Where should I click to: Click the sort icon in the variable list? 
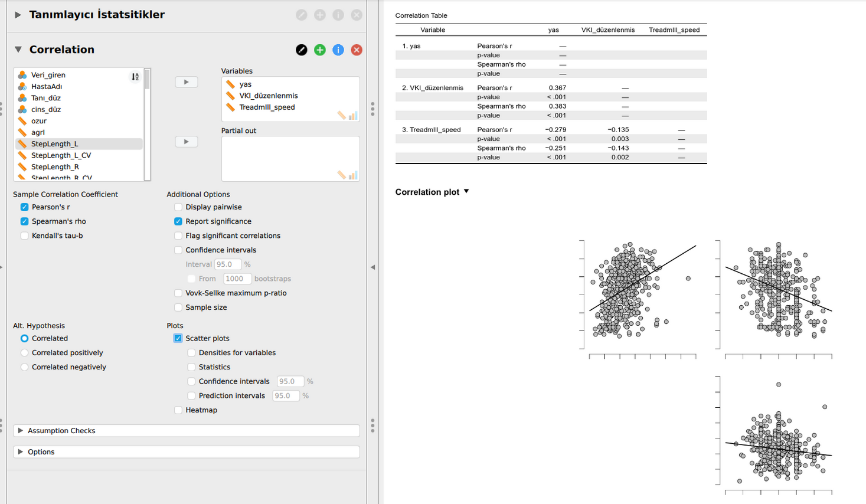pyautogui.click(x=135, y=76)
